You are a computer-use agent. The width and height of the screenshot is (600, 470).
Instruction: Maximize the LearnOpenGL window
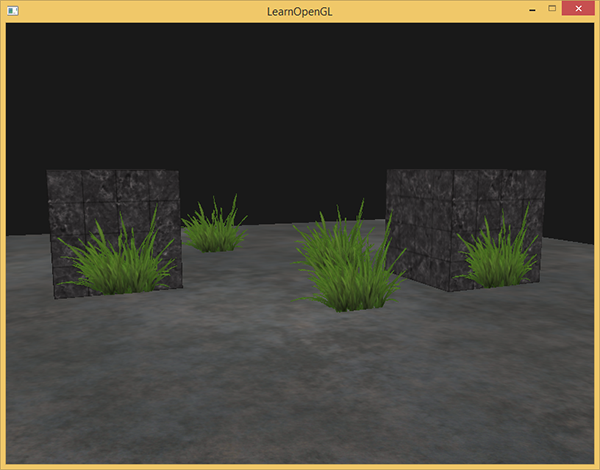point(549,8)
